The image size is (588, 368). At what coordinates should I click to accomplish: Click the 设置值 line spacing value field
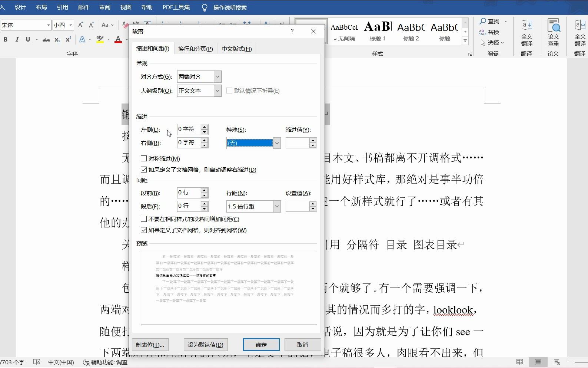[298, 207]
